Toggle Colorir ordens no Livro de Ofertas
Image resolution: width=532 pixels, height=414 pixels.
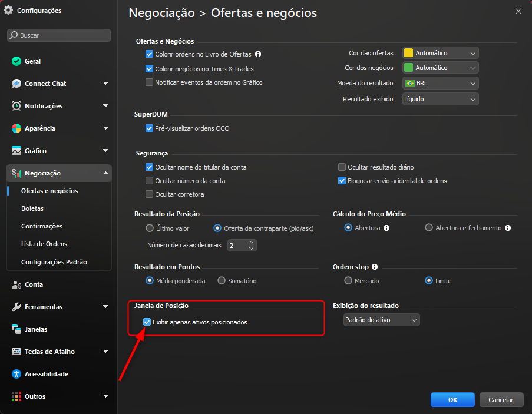click(149, 54)
